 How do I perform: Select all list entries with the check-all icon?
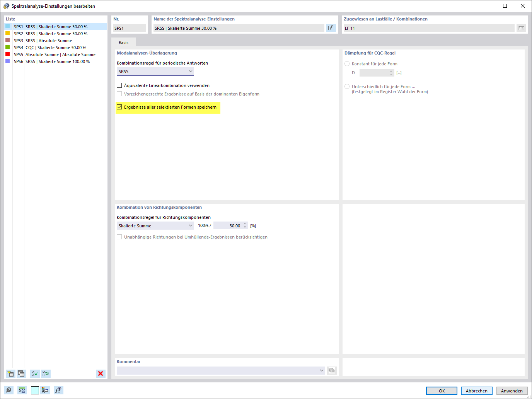(x=35, y=373)
